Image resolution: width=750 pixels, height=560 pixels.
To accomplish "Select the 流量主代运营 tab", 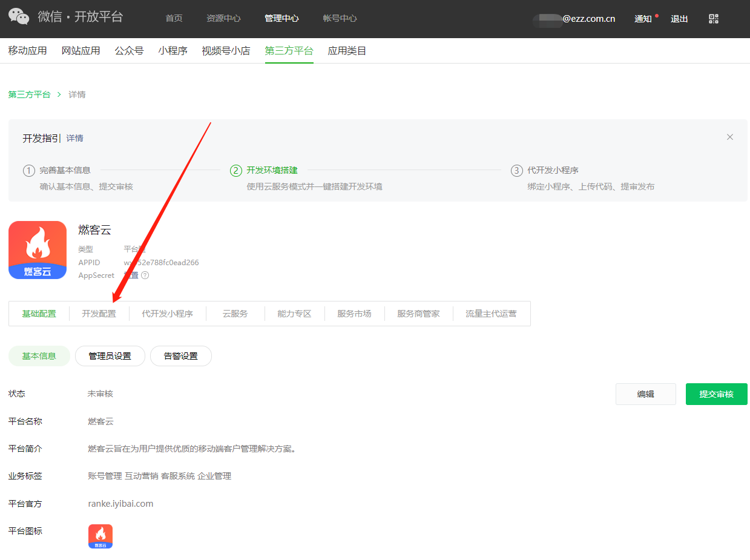I will [x=492, y=314].
